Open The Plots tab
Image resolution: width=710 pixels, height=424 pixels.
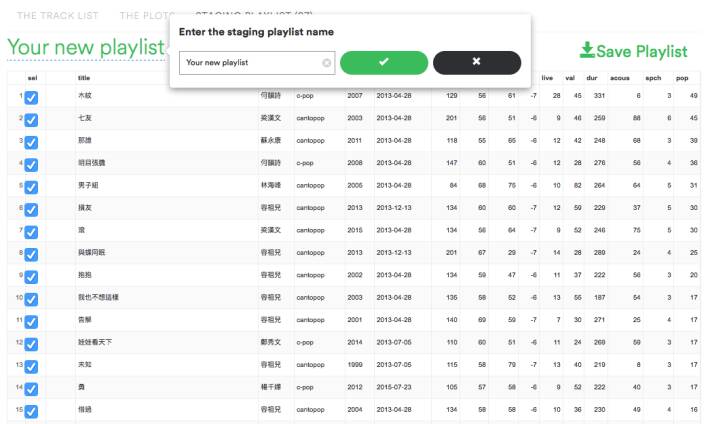click(x=146, y=16)
